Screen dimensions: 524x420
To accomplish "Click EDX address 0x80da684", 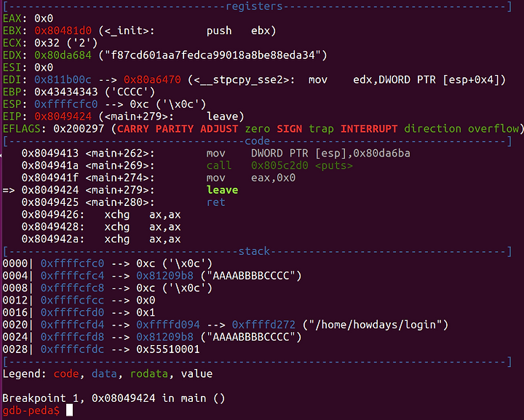I will pyautogui.click(x=63, y=55).
